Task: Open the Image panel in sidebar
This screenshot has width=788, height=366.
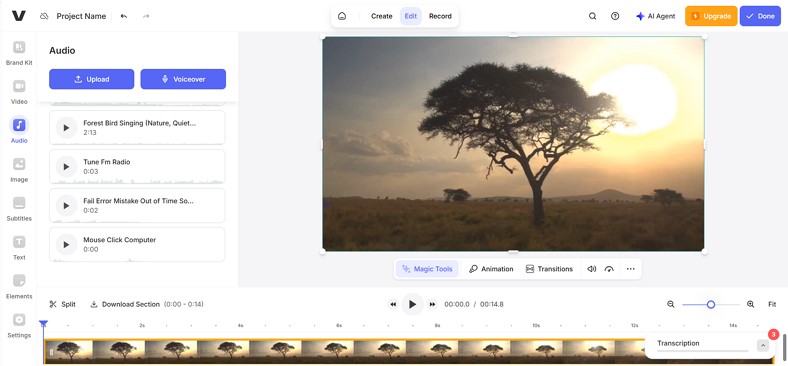Action: click(19, 169)
